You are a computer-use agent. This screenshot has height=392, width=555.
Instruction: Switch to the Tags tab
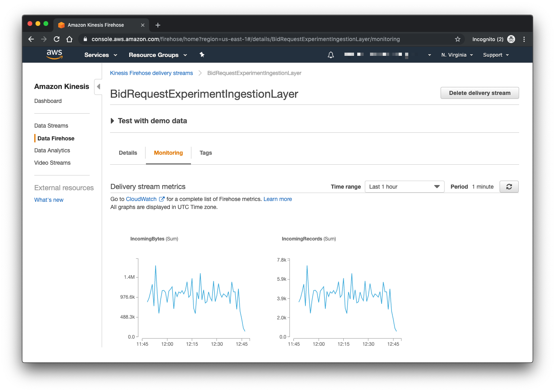point(206,153)
